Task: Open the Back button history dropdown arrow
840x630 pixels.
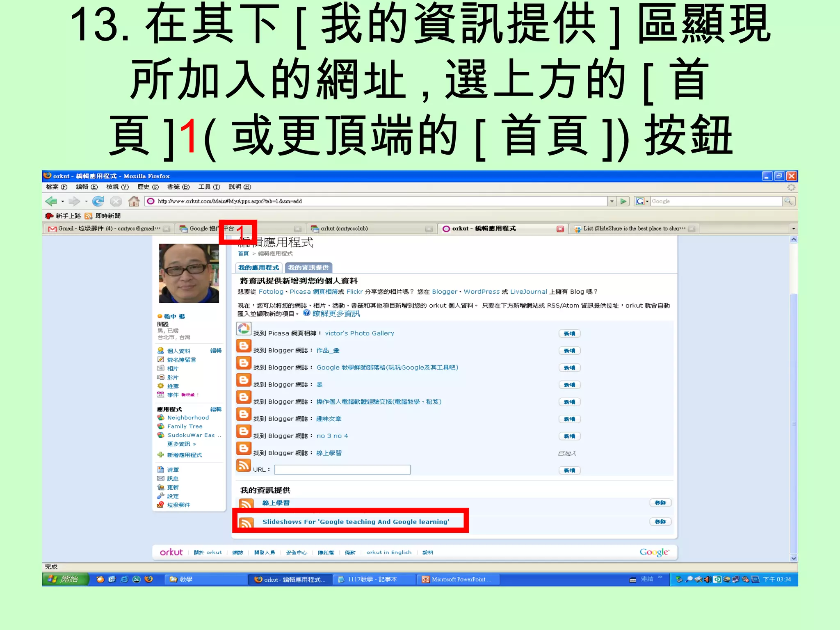Action: click(x=63, y=201)
